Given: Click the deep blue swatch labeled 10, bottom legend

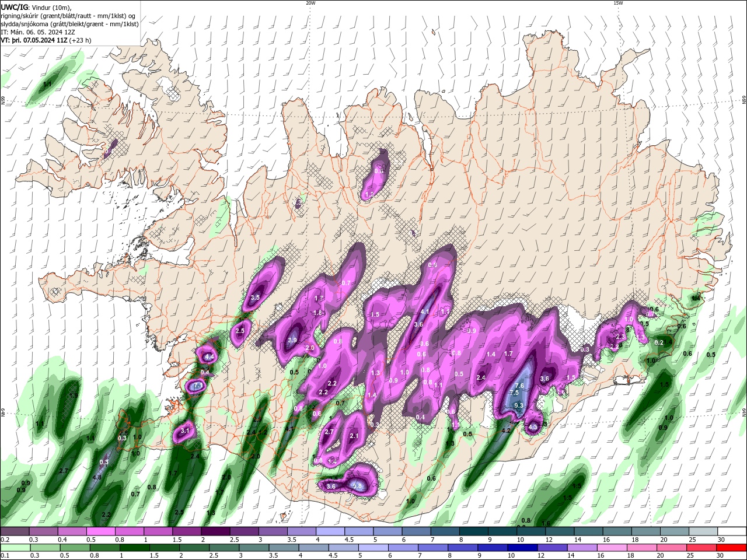Looking at the screenshot, I should pyautogui.click(x=522, y=548).
